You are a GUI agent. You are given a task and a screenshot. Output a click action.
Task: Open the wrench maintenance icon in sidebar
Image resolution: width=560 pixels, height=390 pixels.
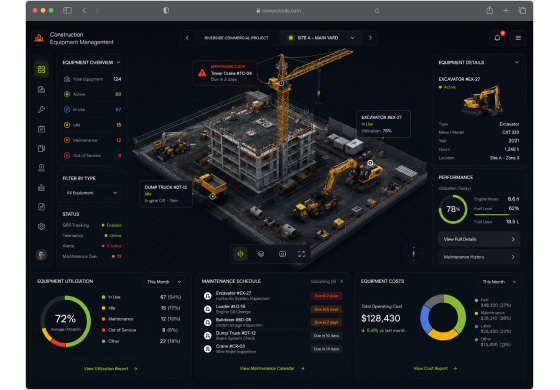(41, 109)
